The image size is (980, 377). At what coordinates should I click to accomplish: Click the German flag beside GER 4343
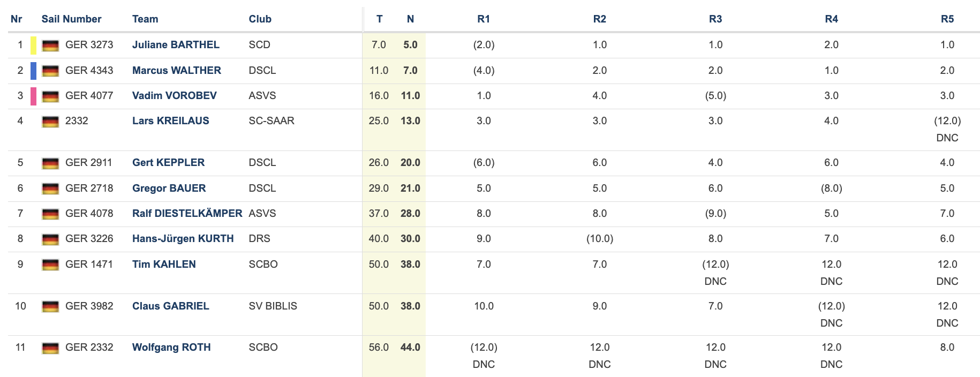point(50,71)
